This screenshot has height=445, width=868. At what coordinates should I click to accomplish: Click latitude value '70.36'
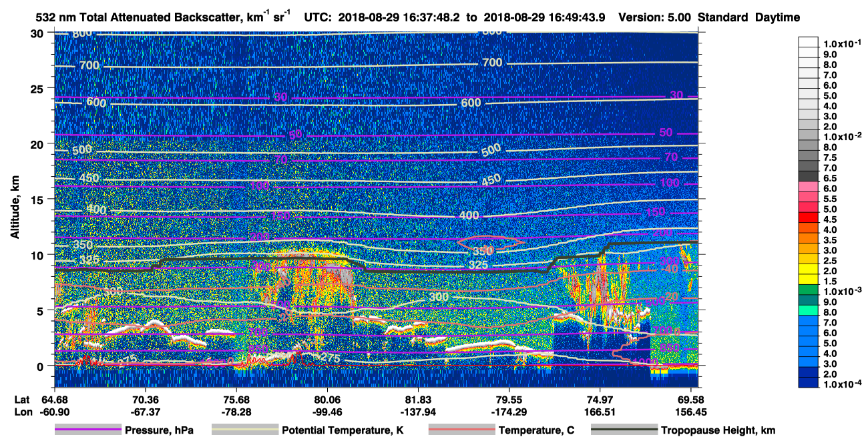click(145, 399)
